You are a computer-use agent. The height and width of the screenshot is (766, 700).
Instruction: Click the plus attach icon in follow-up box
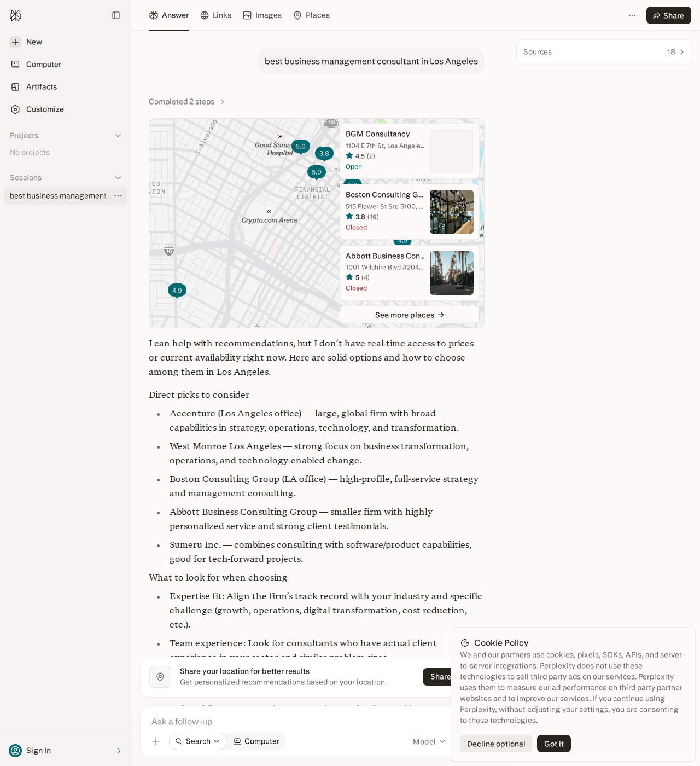coord(156,741)
